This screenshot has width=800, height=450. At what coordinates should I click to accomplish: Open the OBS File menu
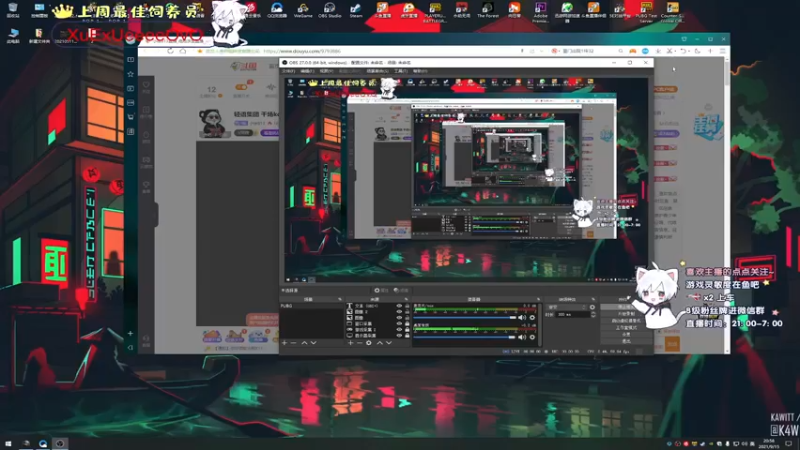tap(288, 71)
